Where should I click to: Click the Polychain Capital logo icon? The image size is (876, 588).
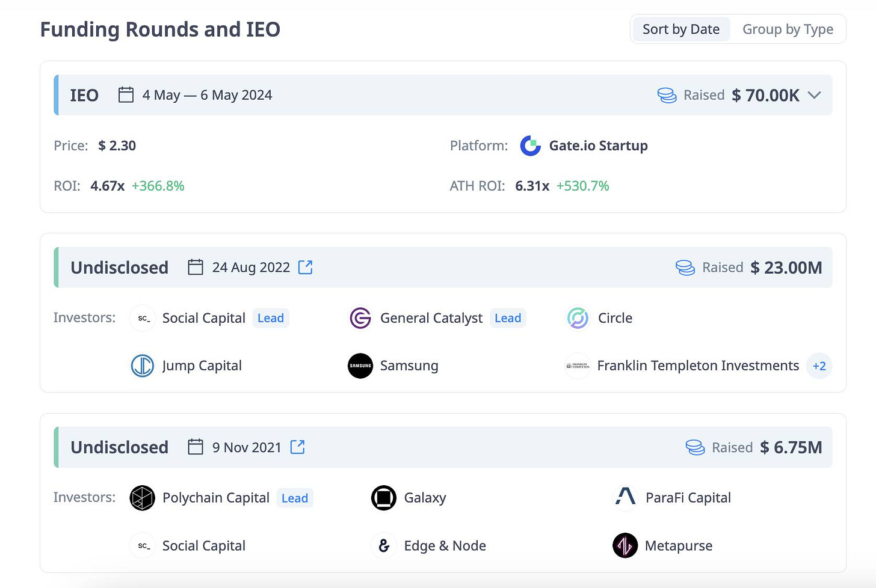(143, 498)
